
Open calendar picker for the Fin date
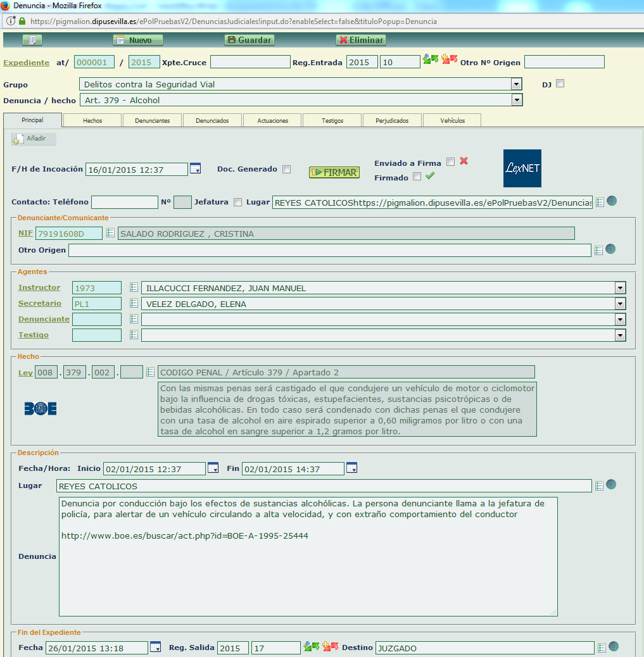point(351,468)
